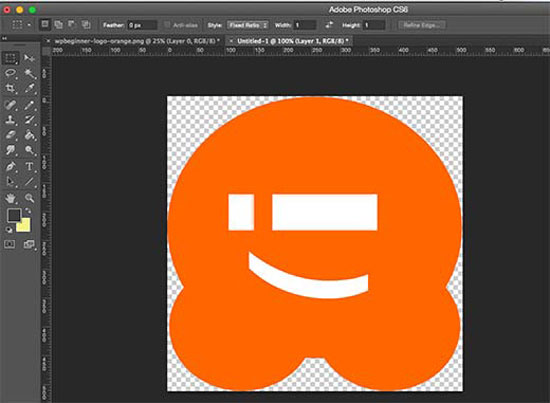
Task: Click the Refine Edge button
Action: 422,25
